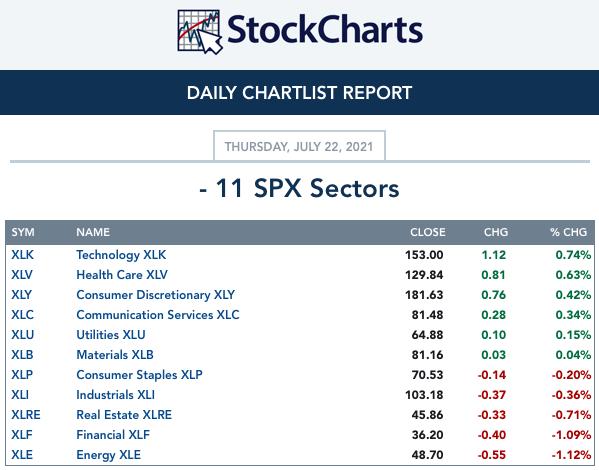Open the Health Care XLV chart
This screenshot has width=599, height=470.
[x=122, y=275]
